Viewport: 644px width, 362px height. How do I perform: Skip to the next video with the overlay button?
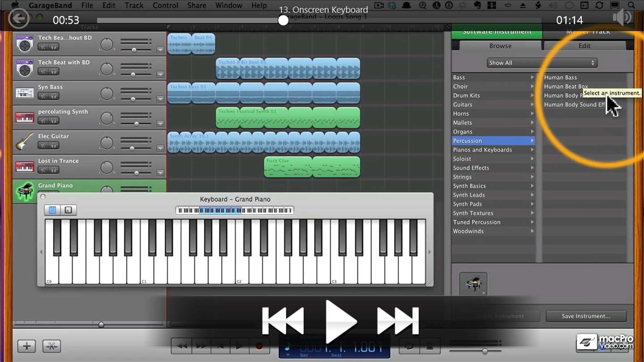tap(398, 320)
